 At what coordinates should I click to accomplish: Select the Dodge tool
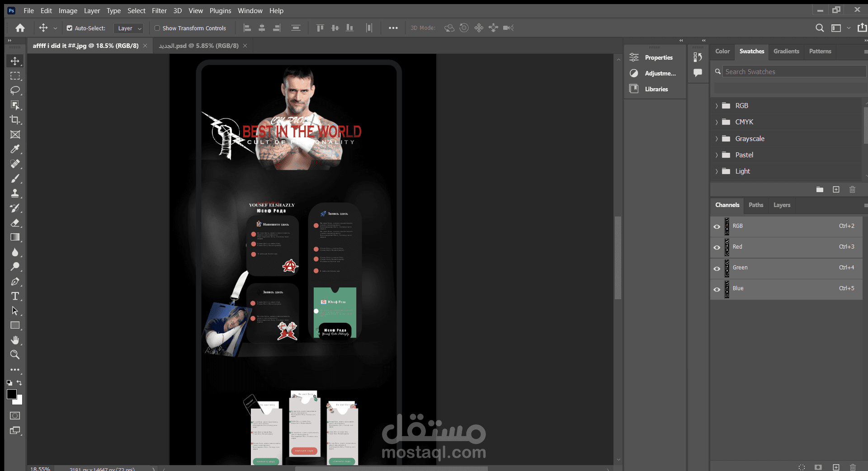click(15, 267)
